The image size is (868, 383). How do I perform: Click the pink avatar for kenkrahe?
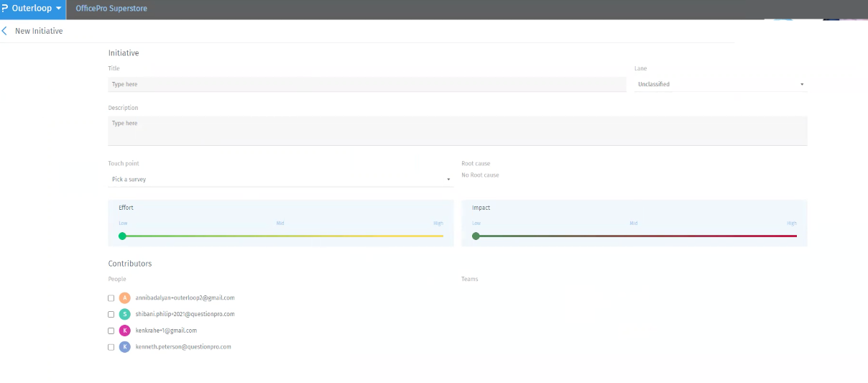(x=125, y=331)
